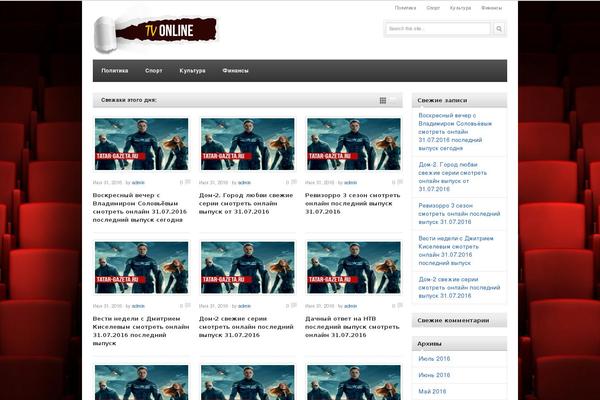
Task: Click small Культура link above search box
Action: [x=460, y=8]
